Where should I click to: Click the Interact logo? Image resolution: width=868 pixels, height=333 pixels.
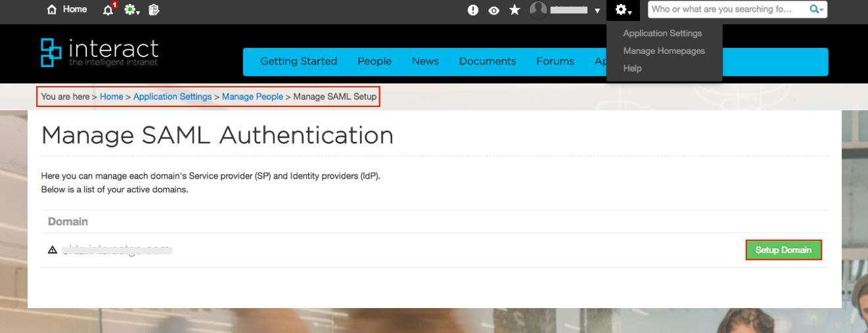point(99,53)
